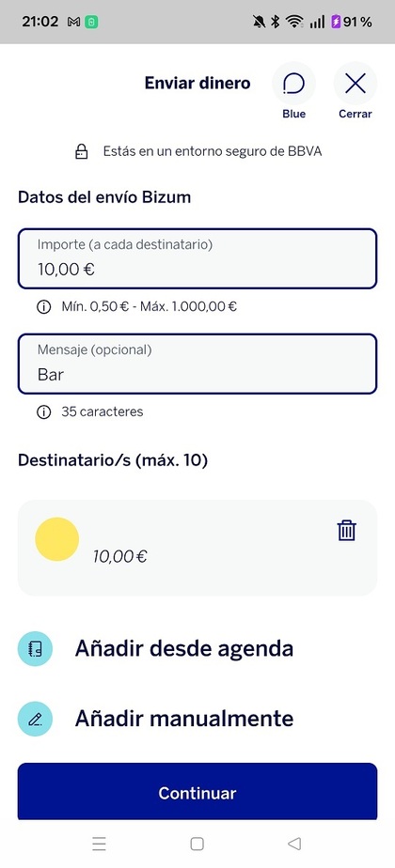Choose Añadir manualmente
Image resolution: width=395 pixels, height=868 pixels.
coord(184,719)
